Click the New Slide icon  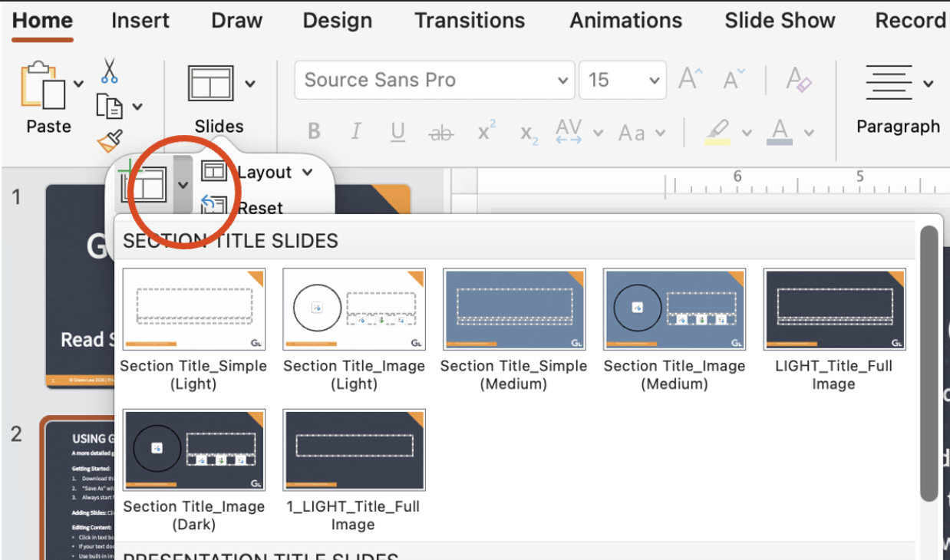pyautogui.click(x=144, y=183)
